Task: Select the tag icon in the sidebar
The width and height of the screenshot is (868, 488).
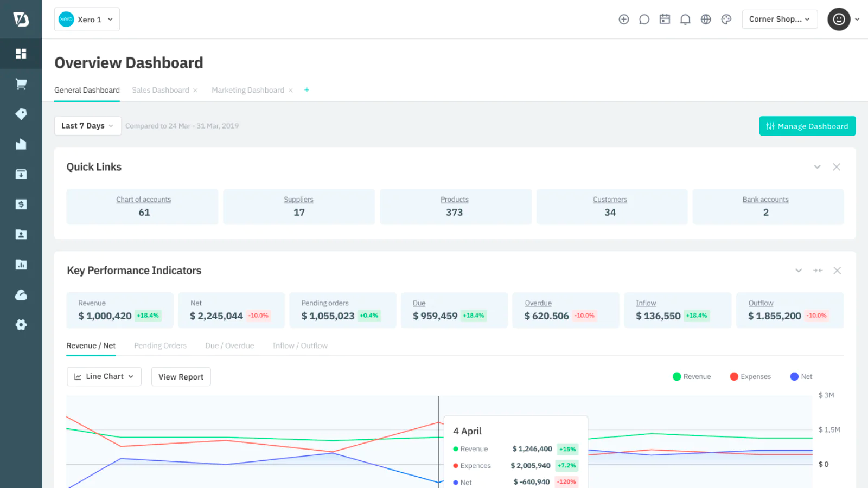Action: coord(21,114)
